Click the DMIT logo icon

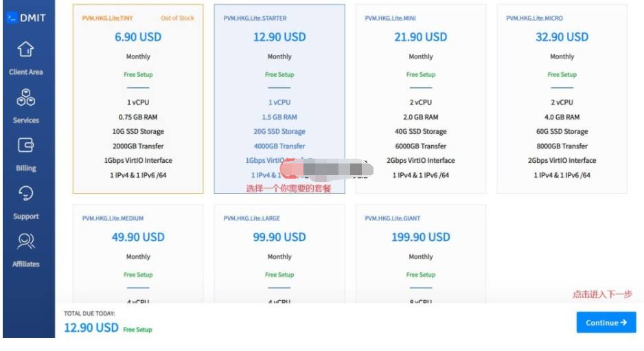pos(12,18)
